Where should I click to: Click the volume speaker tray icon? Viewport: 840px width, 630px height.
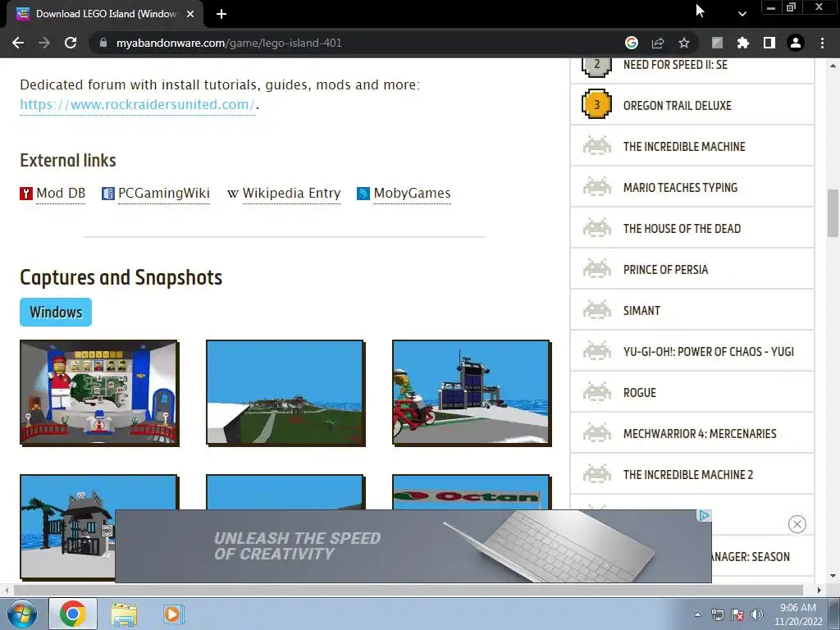tap(757, 614)
